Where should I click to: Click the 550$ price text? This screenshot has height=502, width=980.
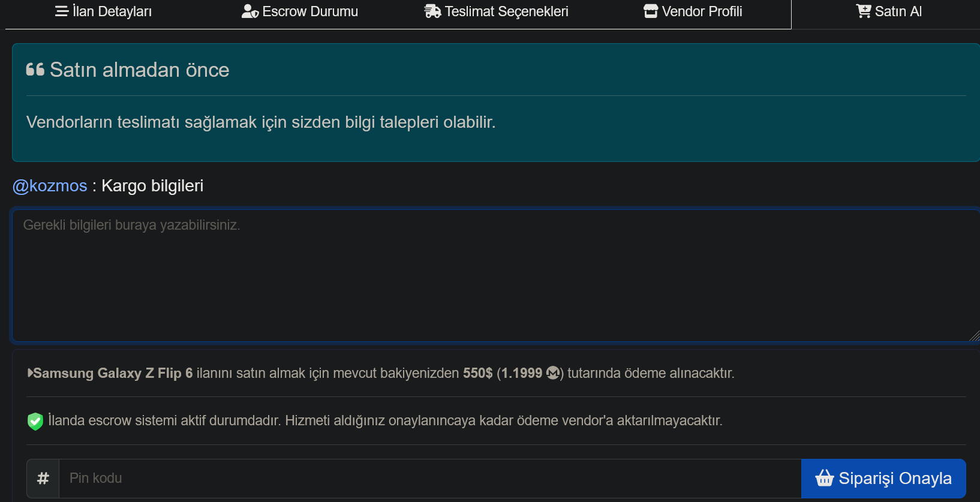point(478,373)
